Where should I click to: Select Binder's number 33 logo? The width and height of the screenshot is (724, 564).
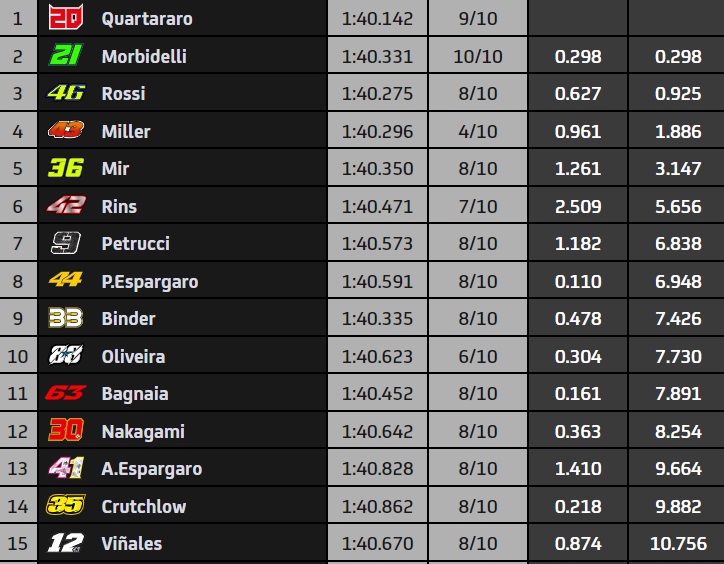click(x=66, y=318)
